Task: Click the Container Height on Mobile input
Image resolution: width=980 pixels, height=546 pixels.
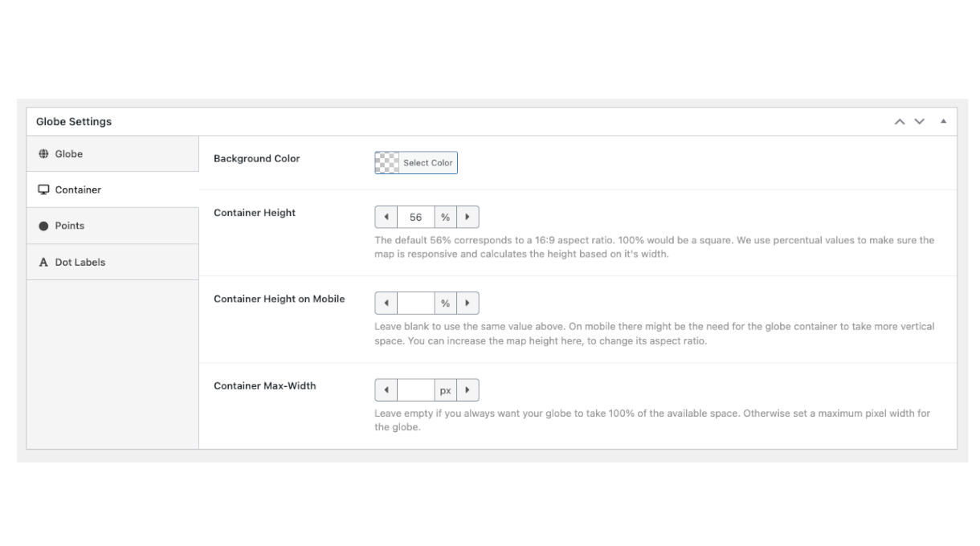Action: 416,304
